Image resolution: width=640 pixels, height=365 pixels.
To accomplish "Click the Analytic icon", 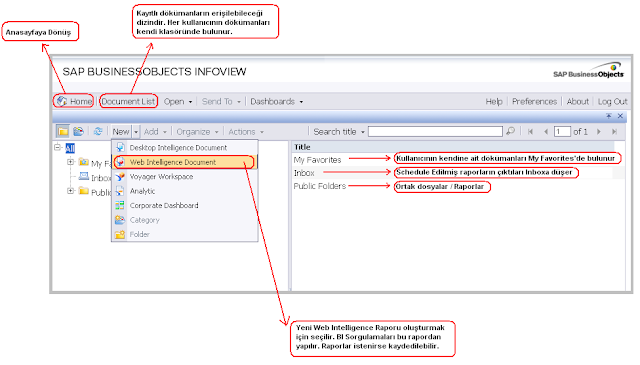I will click(x=120, y=191).
